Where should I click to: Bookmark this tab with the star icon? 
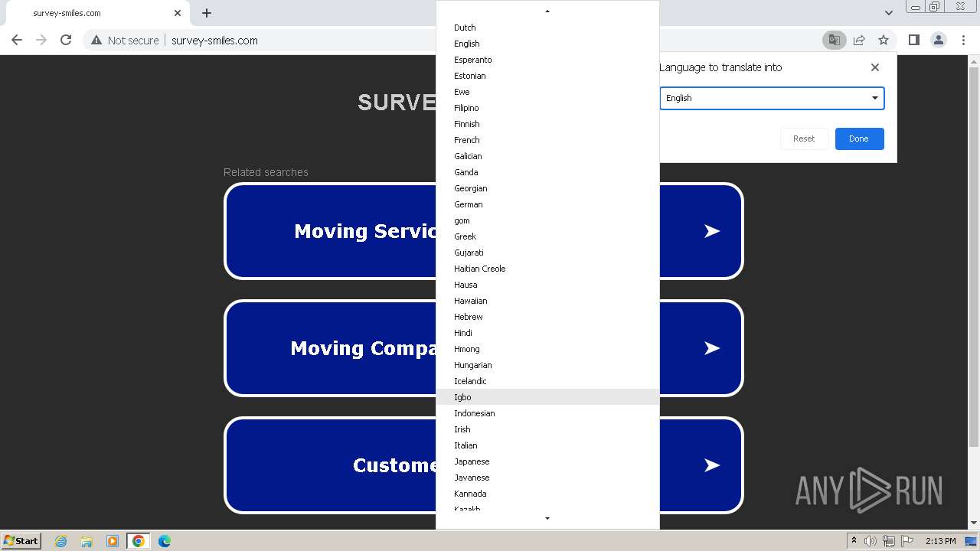pos(884,41)
